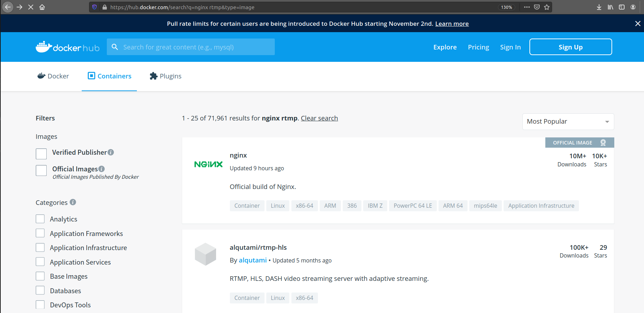Viewport: 644px width, 313px height.
Task: Click the '10M+' downloads count
Action: (578, 156)
